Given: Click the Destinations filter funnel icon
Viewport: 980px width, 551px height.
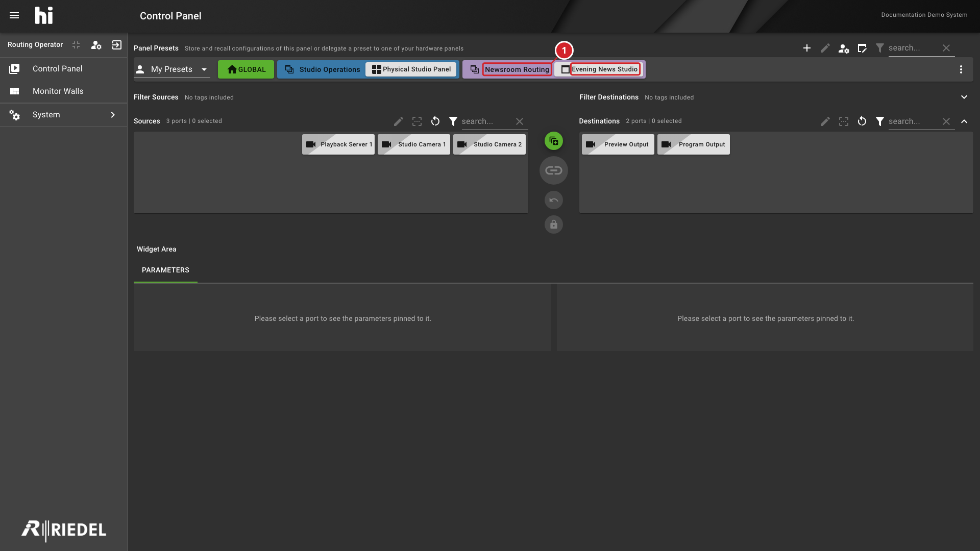Looking at the screenshot, I should (x=880, y=121).
